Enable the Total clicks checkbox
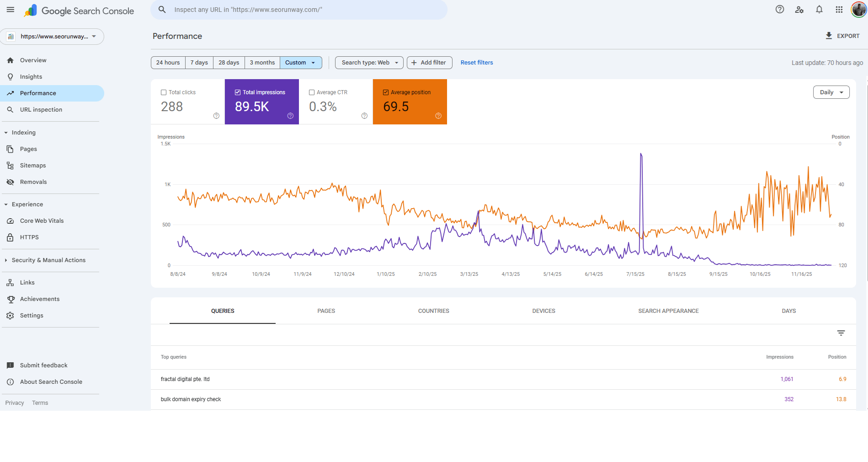The image size is (868, 462). (x=164, y=92)
